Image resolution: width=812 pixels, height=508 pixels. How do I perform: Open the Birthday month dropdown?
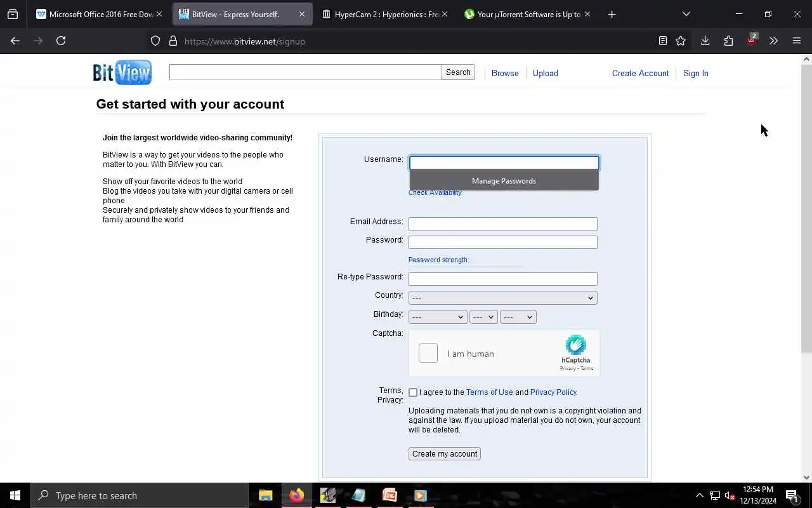pos(438,317)
